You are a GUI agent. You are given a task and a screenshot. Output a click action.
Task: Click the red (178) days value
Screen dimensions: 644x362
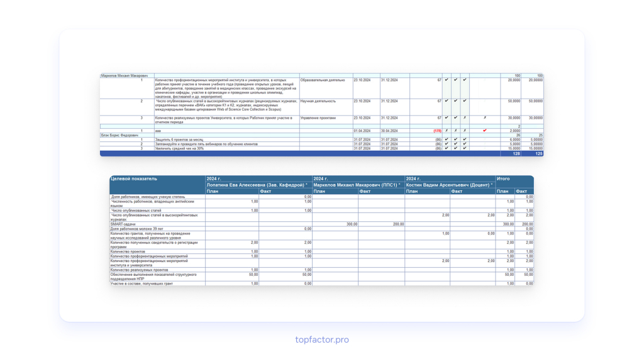coord(438,131)
